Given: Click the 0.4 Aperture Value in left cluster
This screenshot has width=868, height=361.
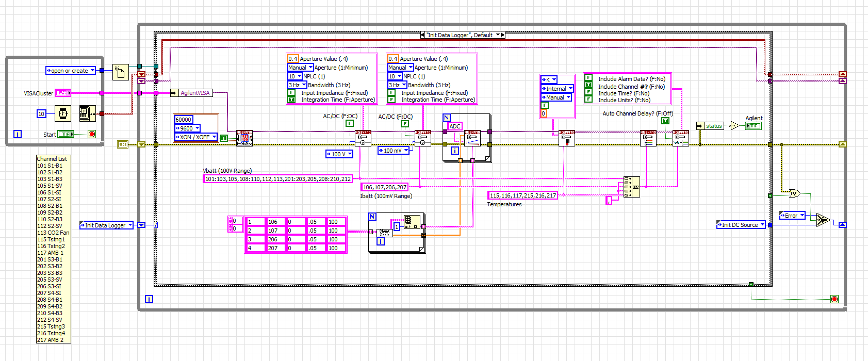Looking at the screenshot, I should point(292,58).
